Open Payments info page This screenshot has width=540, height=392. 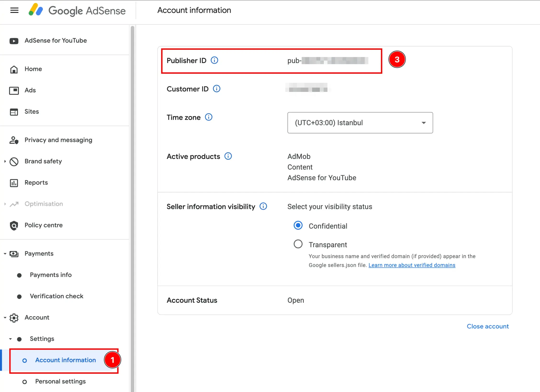point(51,275)
